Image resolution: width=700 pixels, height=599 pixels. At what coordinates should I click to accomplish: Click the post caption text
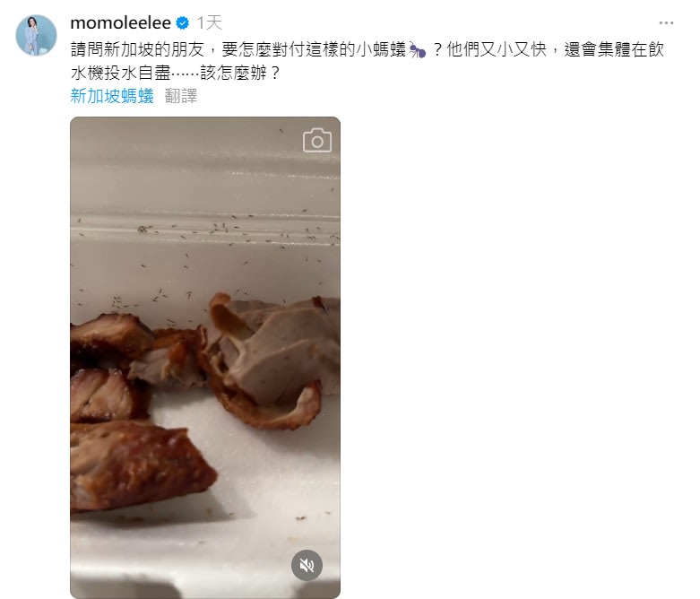click(367, 61)
